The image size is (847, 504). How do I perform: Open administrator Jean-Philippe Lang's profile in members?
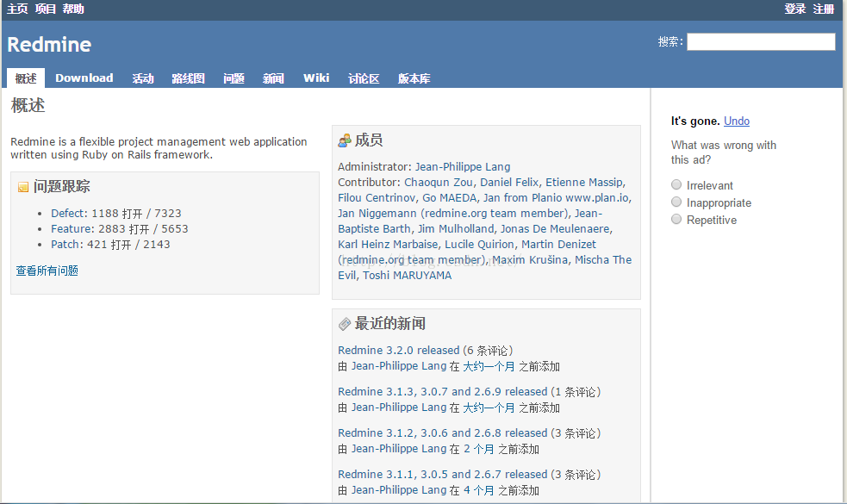pyautogui.click(x=463, y=167)
